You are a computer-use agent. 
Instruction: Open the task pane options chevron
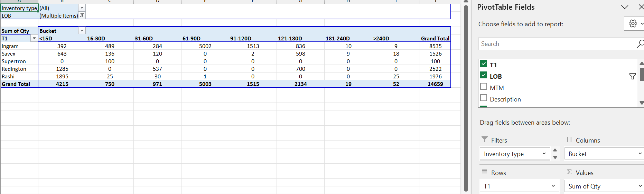pos(625,7)
